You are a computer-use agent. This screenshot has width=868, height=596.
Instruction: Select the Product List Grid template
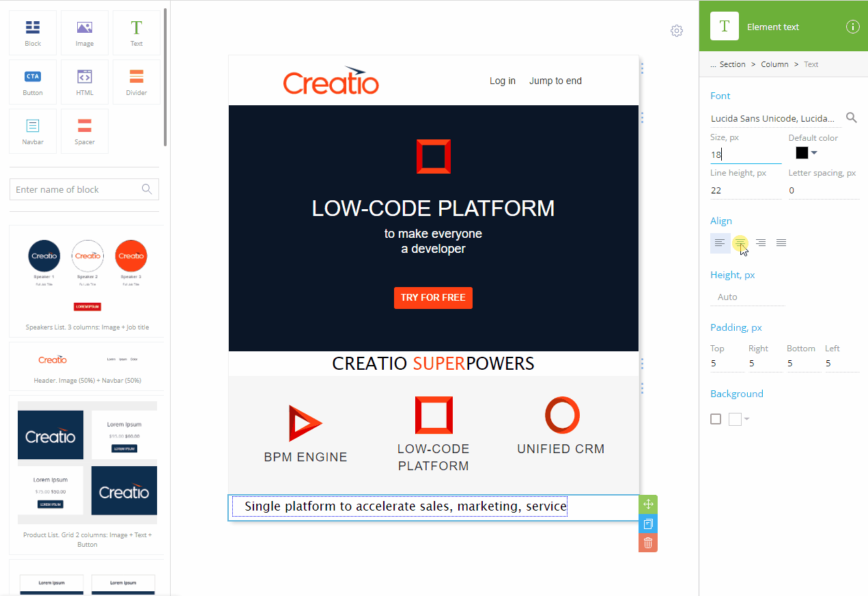(x=87, y=474)
